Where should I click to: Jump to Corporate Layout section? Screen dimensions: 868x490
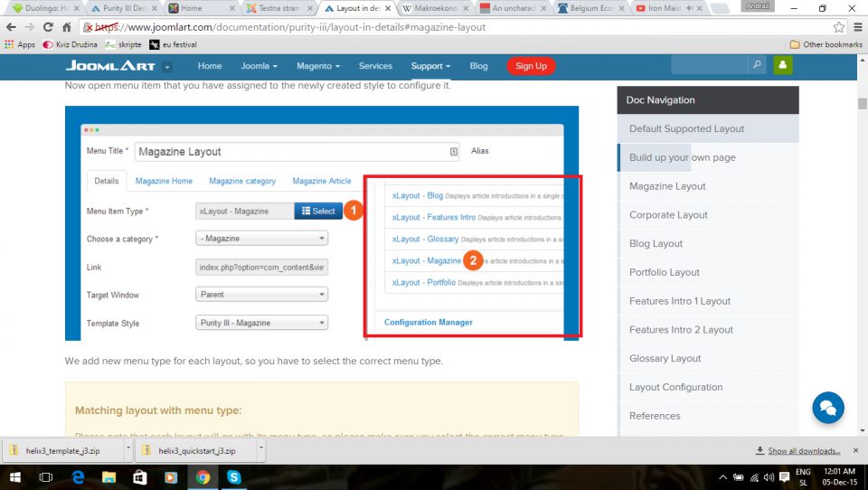pyautogui.click(x=708, y=215)
